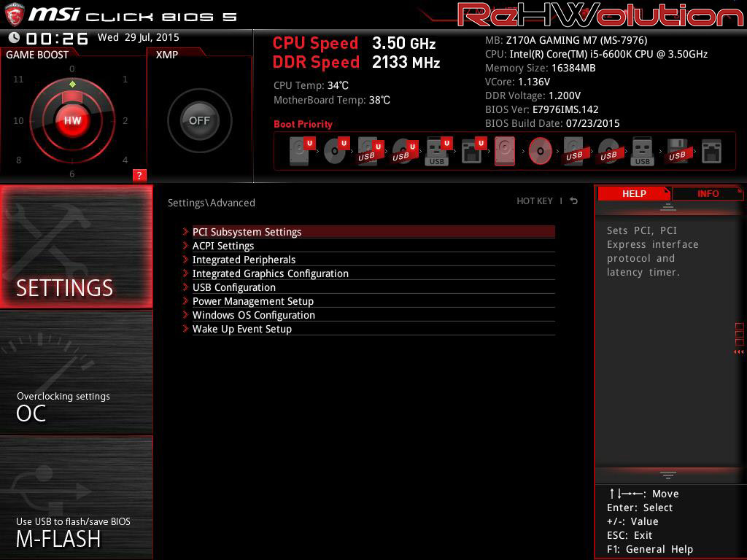
Task: Open the USB Configuration submenu
Action: coord(233,287)
